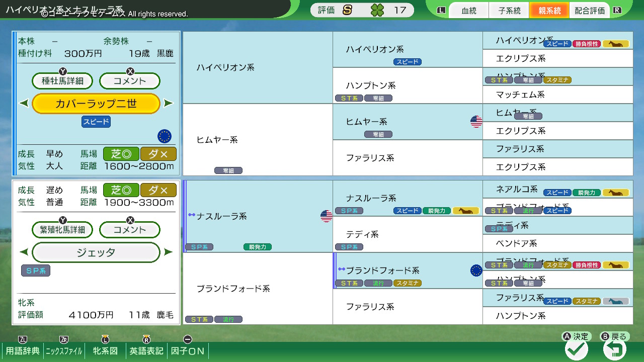
Task: Click horse icon in ネアルコ系 row
Action: point(616,193)
